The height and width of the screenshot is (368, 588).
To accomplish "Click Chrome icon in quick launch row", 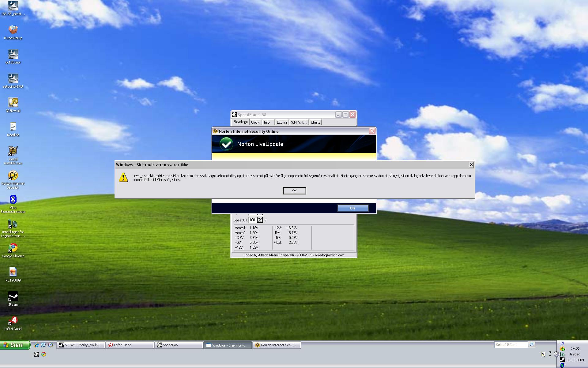I will [x=43, y=354].
